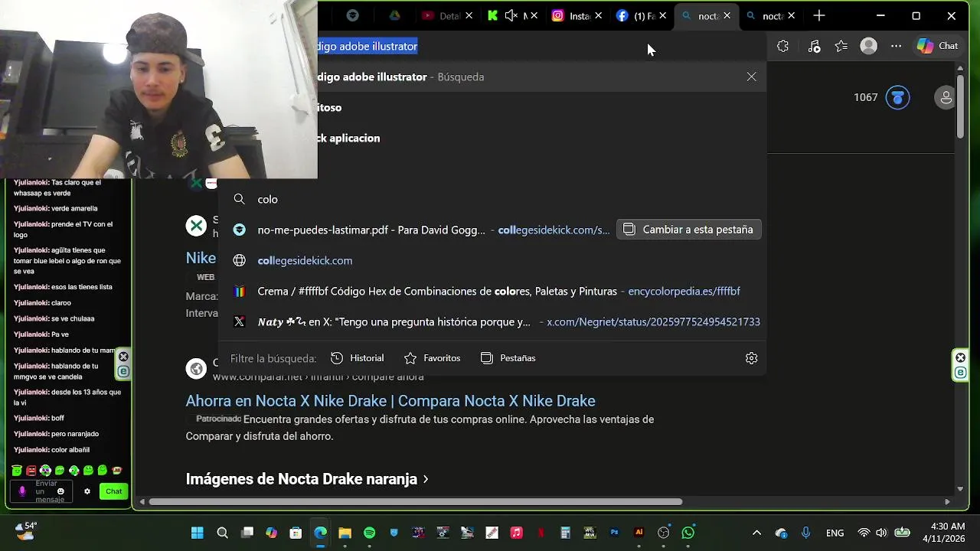The image size is (980, 551).
Task: Switch to the Facebook tab
Action: pos(635,15)
